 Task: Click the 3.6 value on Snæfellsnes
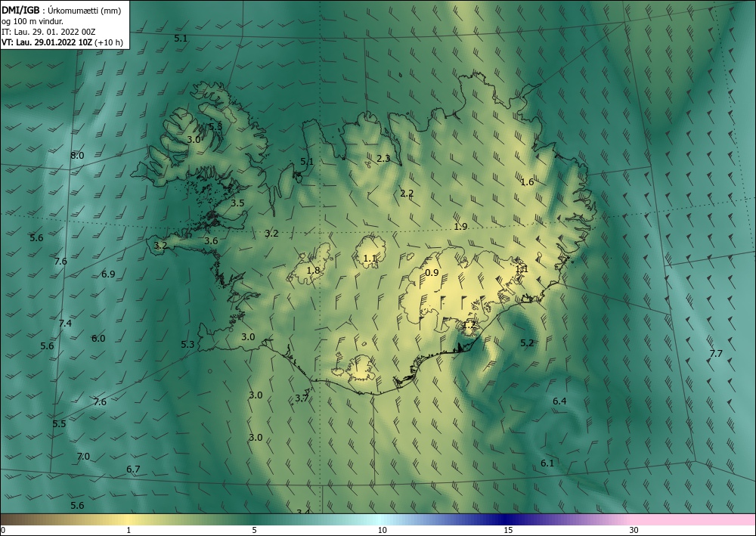click(x=211, y=241)
